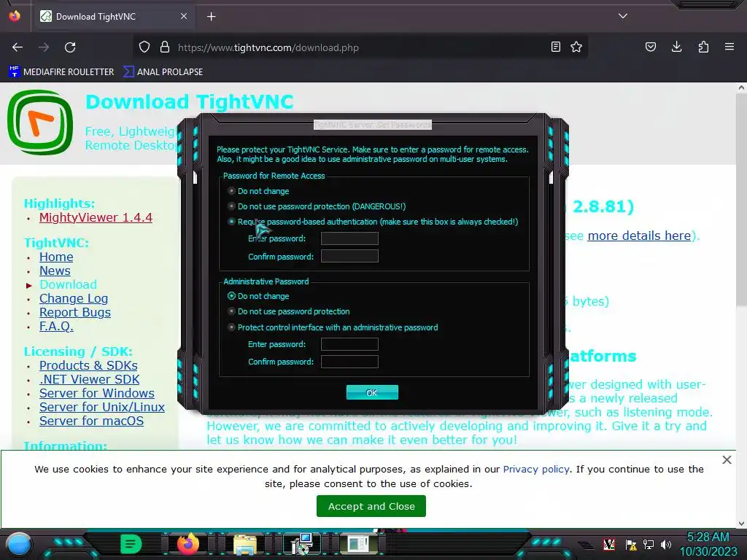Bookmark this page with the star icon
The image size is (747, 560).
coord(576,47)
